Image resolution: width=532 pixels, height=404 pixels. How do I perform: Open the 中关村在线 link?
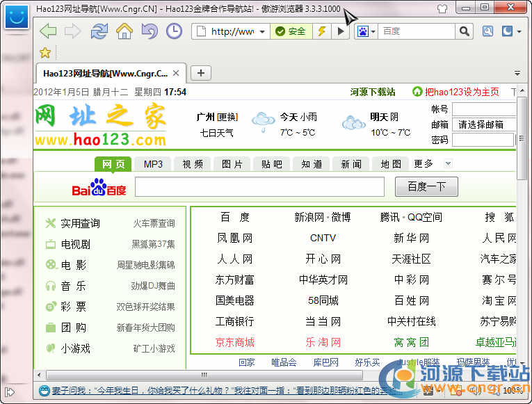coord(411,321)
